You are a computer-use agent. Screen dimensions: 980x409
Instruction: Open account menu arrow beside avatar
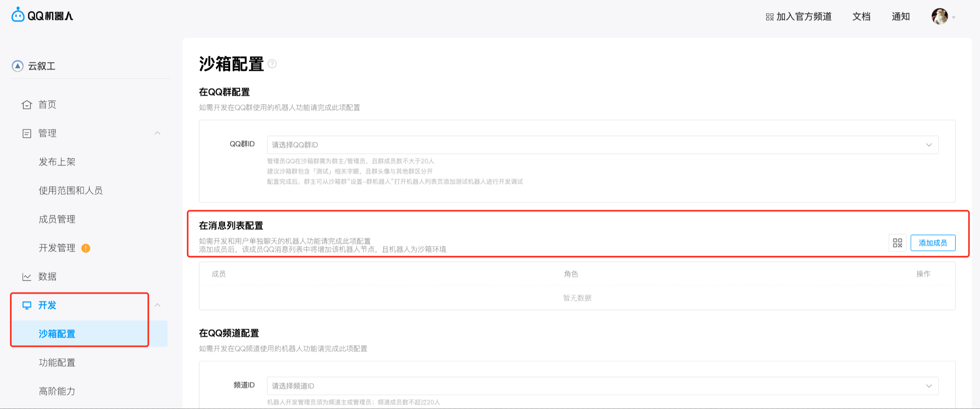(954, 17)
